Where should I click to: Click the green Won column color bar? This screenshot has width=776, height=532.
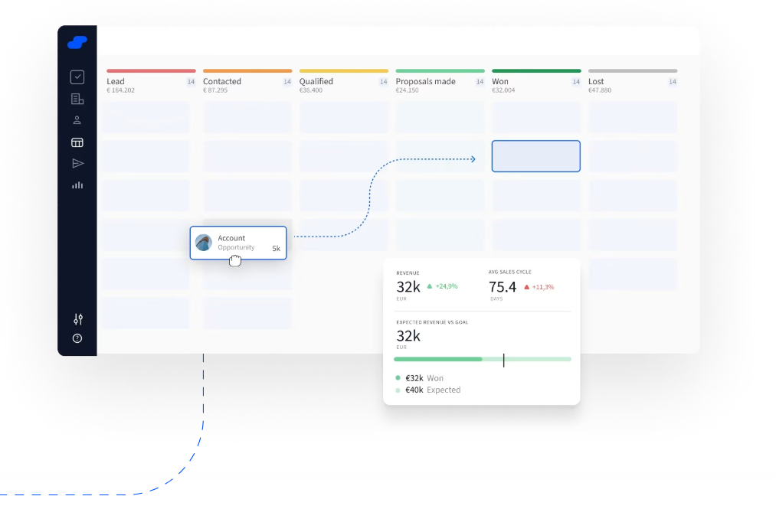click(x=535, y=70)
